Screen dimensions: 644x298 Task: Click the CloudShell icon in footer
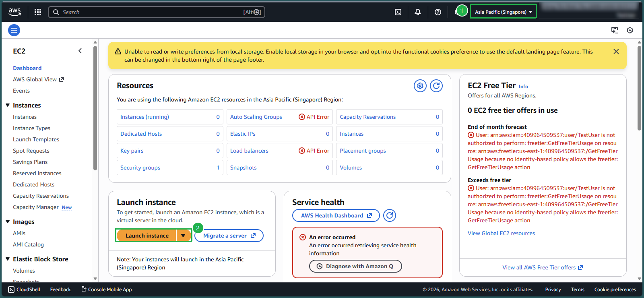click(x=11, y=290)
